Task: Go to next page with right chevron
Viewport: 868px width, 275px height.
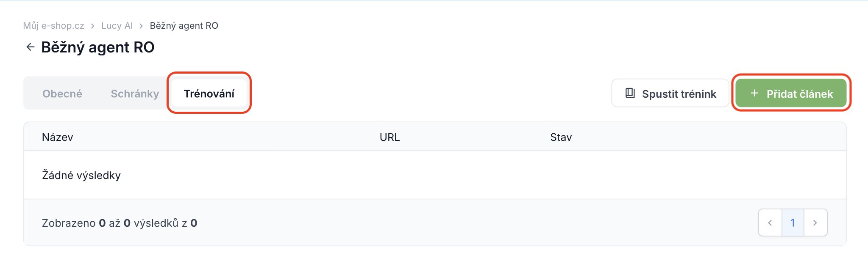Action: [x=815, y=223]
